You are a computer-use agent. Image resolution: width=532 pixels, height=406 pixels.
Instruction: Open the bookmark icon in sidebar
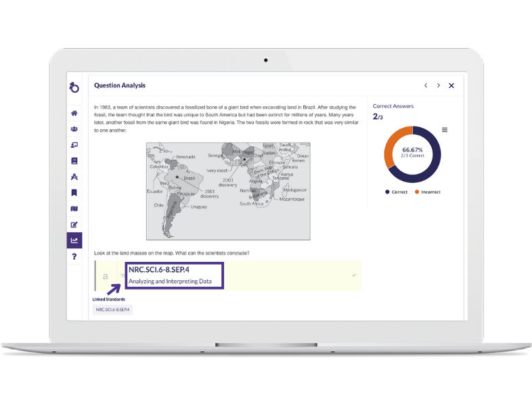pos(74,193)
